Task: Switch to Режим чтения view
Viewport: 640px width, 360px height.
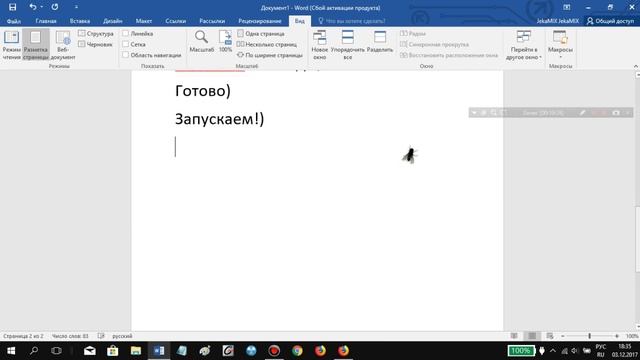Action: coord(11,45)
